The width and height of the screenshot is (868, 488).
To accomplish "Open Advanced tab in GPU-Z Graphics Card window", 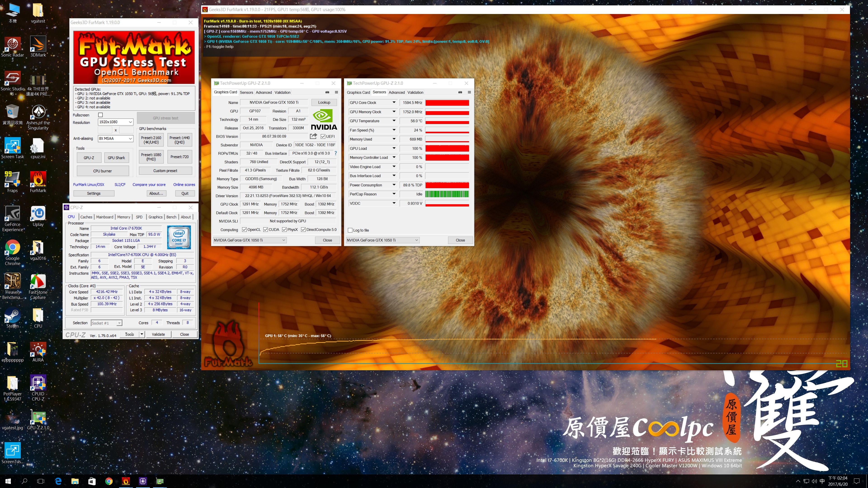I will point(264,92).
